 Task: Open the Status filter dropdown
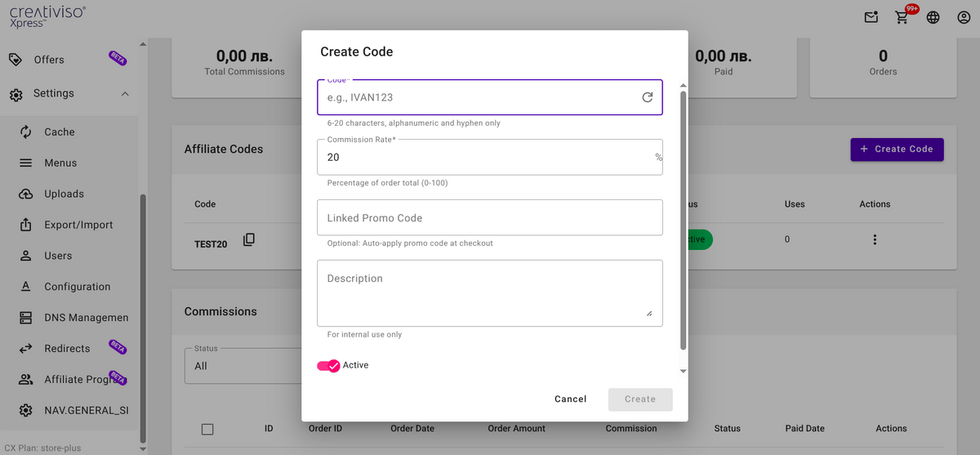(x=243, y=366)
